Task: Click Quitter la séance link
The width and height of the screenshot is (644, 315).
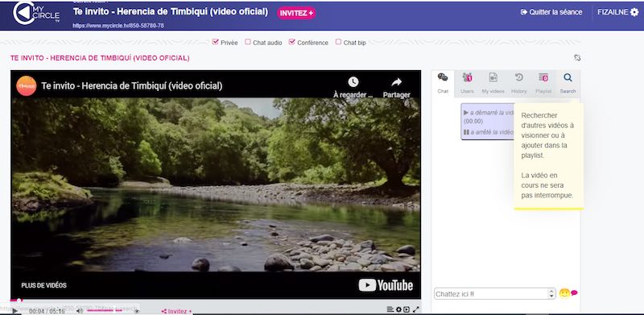Action: [551, 12]
